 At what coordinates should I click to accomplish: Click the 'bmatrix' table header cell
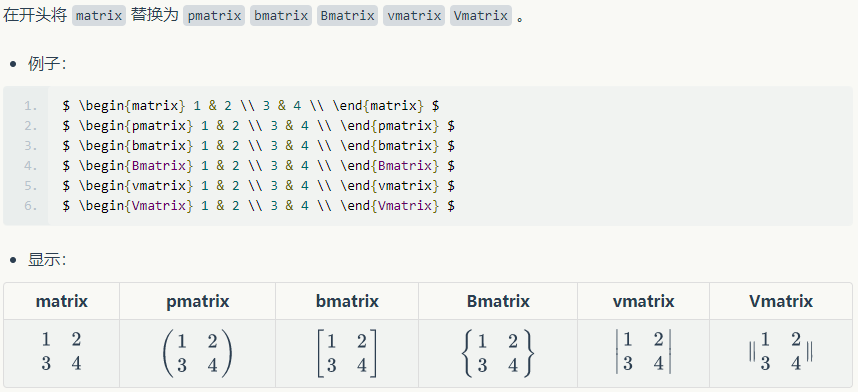click(x=347, y=301)
